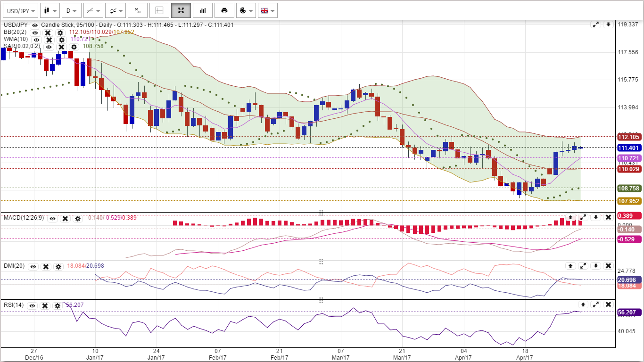The width and height of the screenshot is (644, 362).
Task: Toggle visibility of BB(20;2) indicator
Action: click(x=35, y=33)
